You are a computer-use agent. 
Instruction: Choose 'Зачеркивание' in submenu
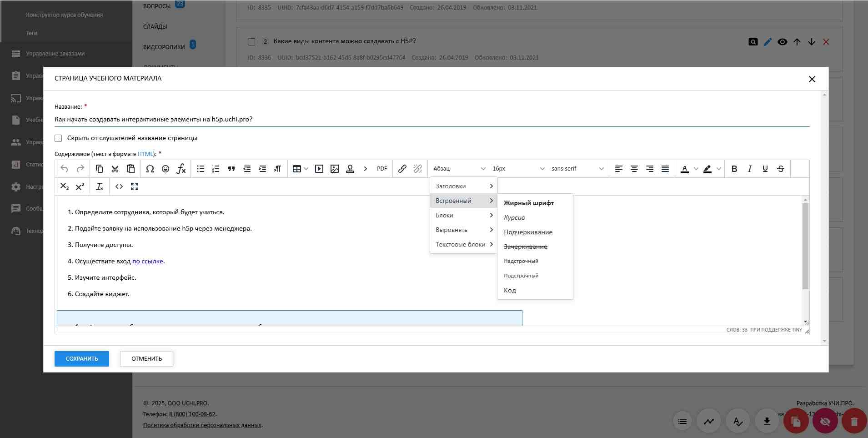[x=535, y=247]
